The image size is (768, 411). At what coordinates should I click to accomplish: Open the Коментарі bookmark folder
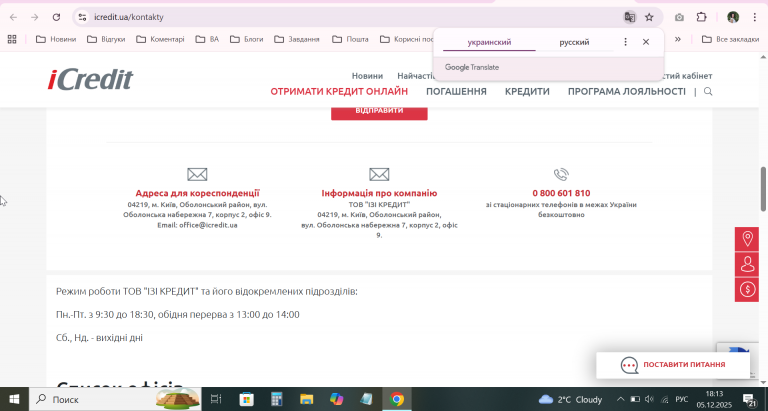click(160, 39)
